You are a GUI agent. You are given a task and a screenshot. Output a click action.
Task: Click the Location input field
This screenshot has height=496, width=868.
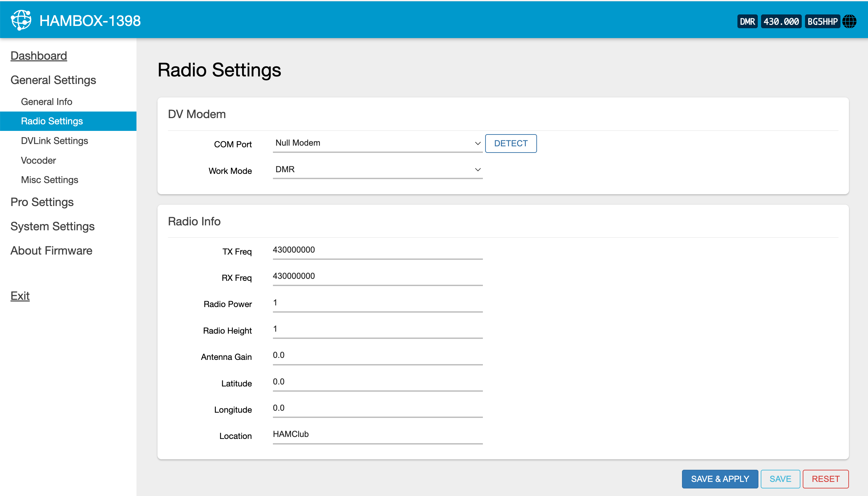[x=378, y=435]
